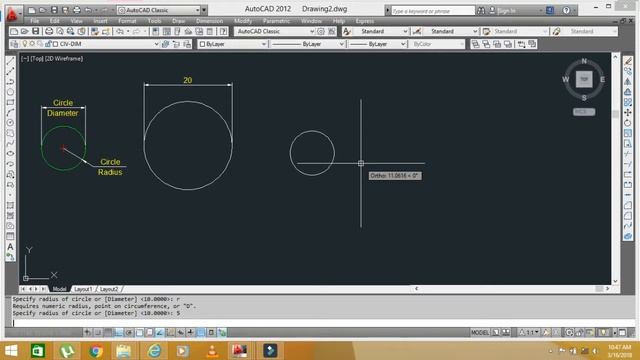
Task: Click Layer Previous icon
Action: coord(176,44)
